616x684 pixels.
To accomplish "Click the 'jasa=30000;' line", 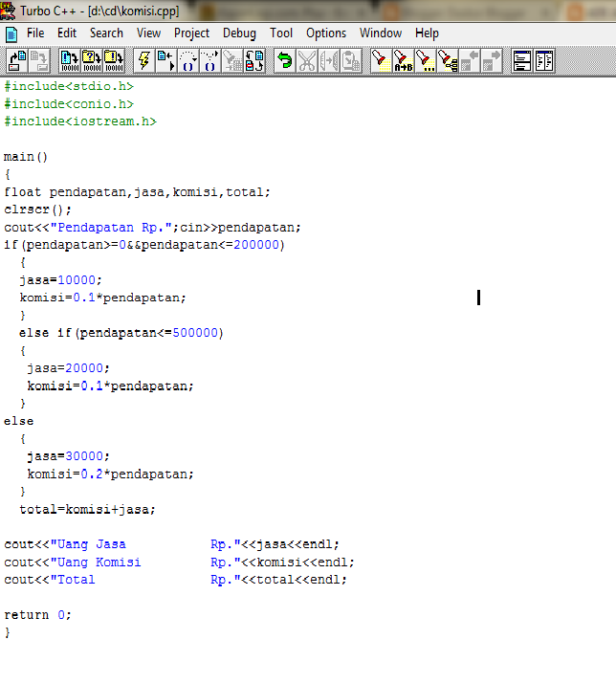I will point(68,456).
